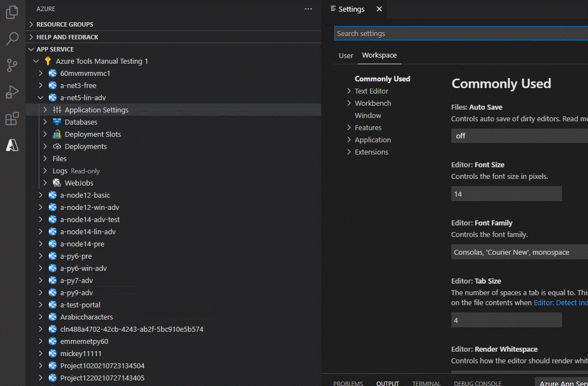This screenshot has width=588, height=386.
Task: Open the Azure App Service output channel dropdown
Action: (561, 383)
